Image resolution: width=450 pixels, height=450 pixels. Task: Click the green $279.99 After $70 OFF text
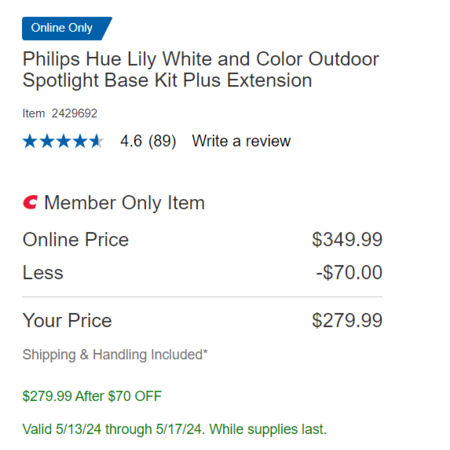(92, 396)
